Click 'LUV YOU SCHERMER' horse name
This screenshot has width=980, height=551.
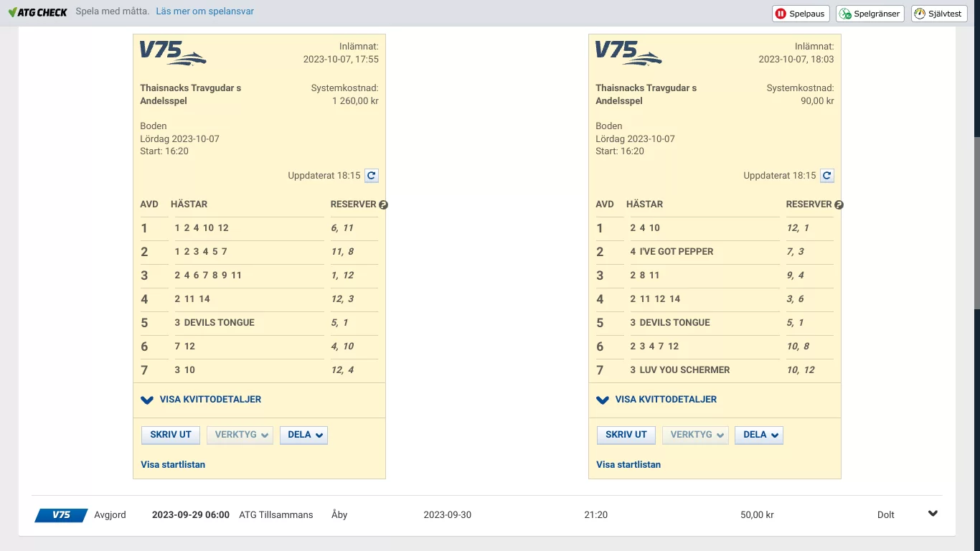click(x=684, y=370)
